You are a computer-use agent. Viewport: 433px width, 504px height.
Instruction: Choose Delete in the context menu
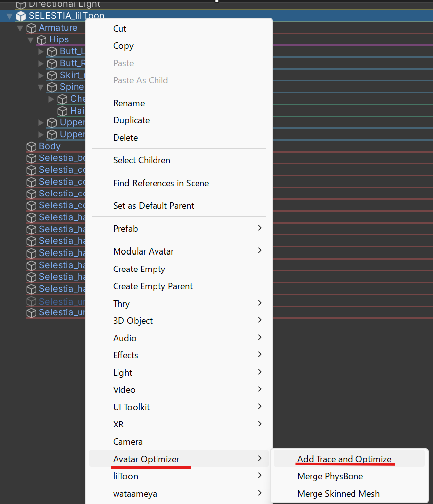tap(179, 138)
